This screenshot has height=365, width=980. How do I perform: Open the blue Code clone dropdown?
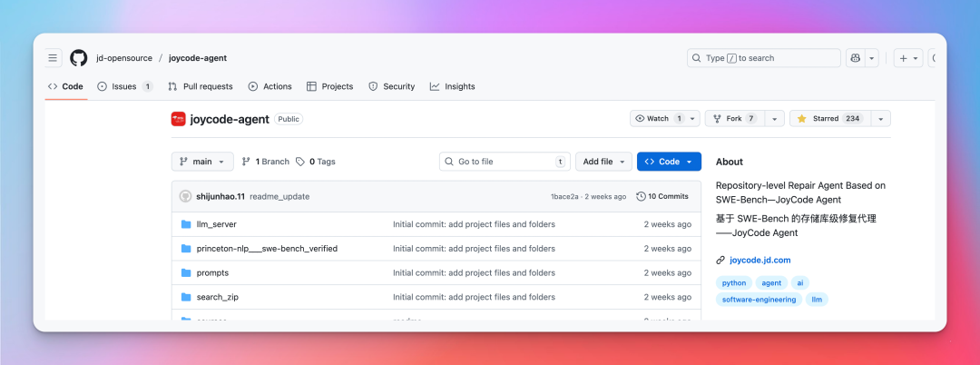pyautogui.click(x=669, y=162)
